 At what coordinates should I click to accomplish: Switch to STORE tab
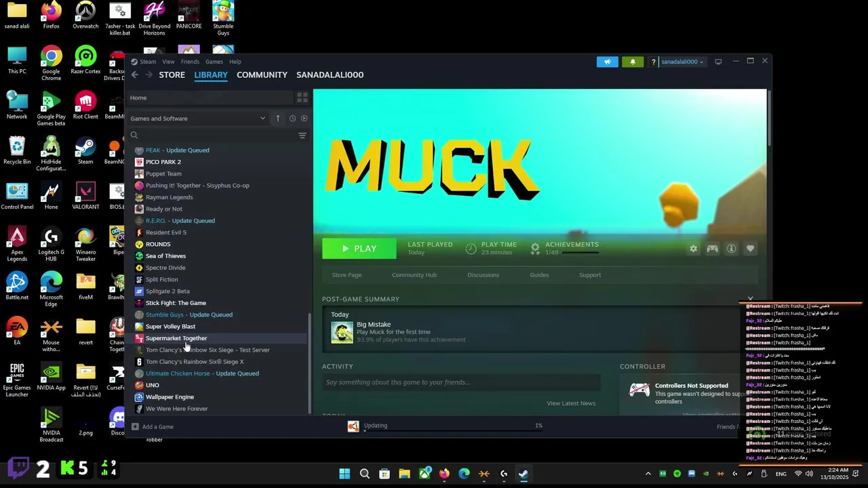coord(172,75)
